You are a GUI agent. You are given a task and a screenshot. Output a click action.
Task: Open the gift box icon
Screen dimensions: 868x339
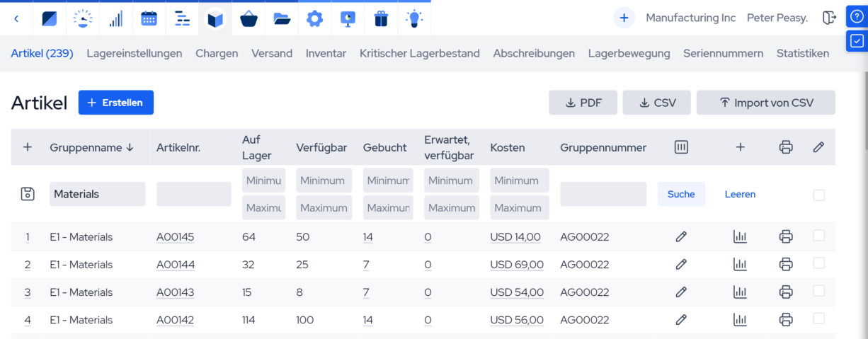[381, 19]
